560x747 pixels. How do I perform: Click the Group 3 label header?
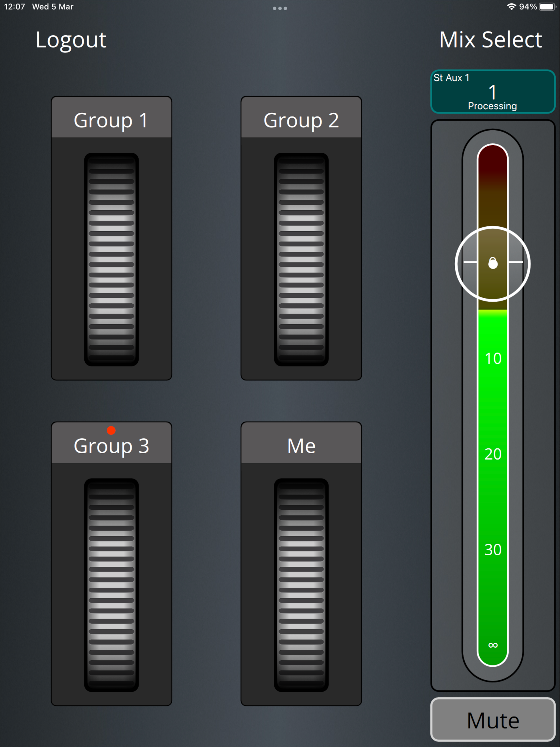click(112, 443)
